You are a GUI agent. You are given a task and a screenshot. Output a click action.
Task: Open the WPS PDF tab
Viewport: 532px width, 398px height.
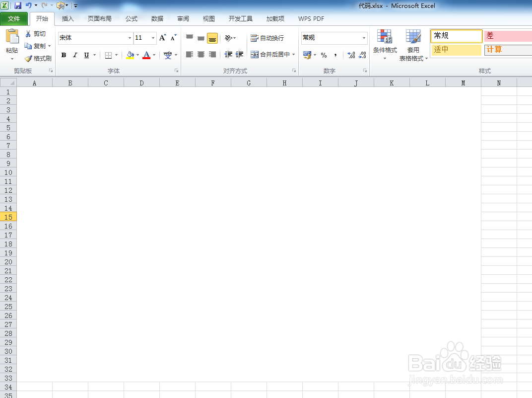[311, 19]
